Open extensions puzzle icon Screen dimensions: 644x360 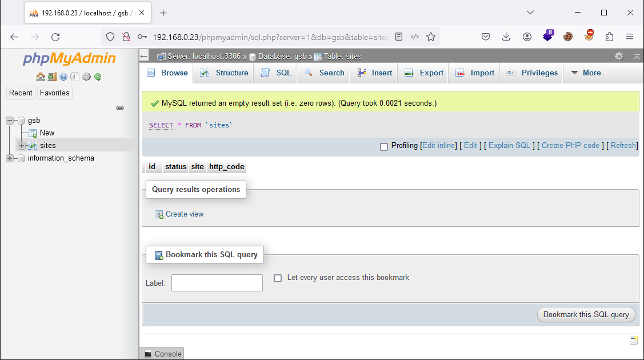point(610,37)
